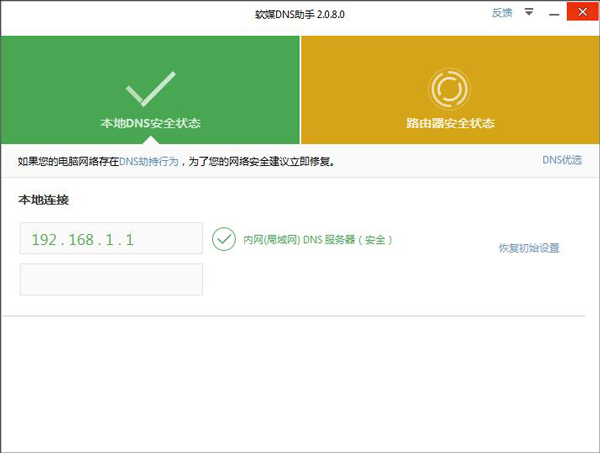Click the primary DNS field 192.168.1.1
The image size is (600, 453).
pos(111,238)
